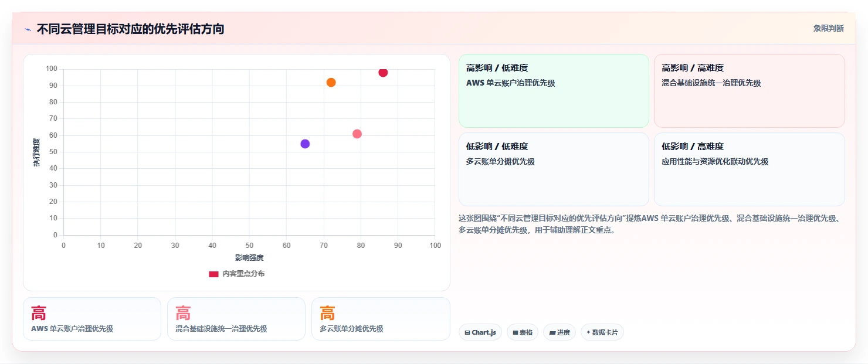Select the orange scatter data point
The image size is (868, 364).
pos(331,83)
